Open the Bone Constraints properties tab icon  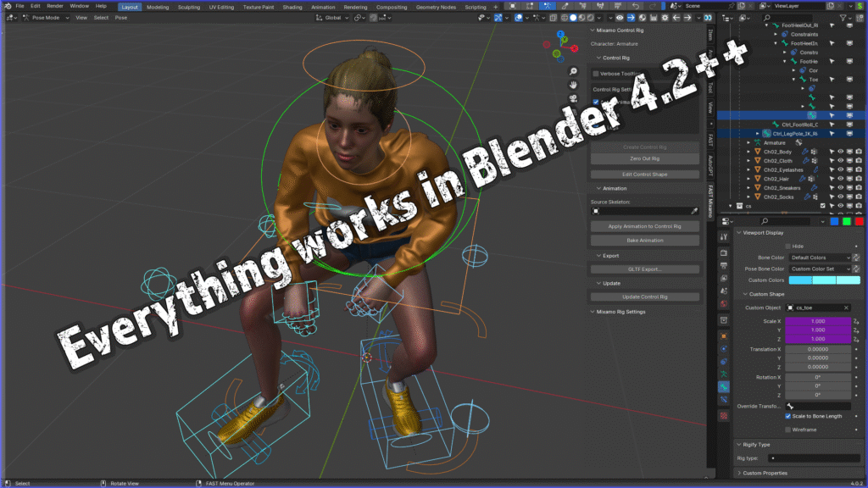point(724,400)
